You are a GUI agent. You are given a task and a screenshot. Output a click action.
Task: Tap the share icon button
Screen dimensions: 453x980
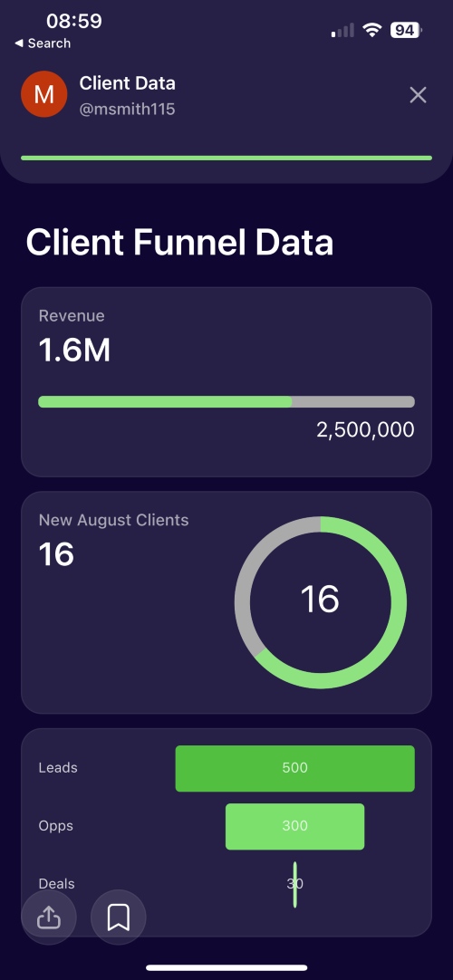coord(49,917)
